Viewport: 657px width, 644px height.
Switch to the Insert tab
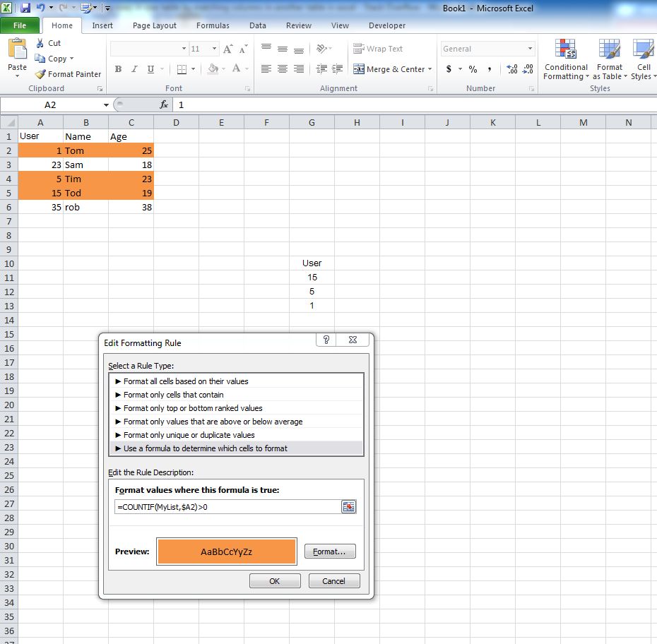(x=102, y=25)
